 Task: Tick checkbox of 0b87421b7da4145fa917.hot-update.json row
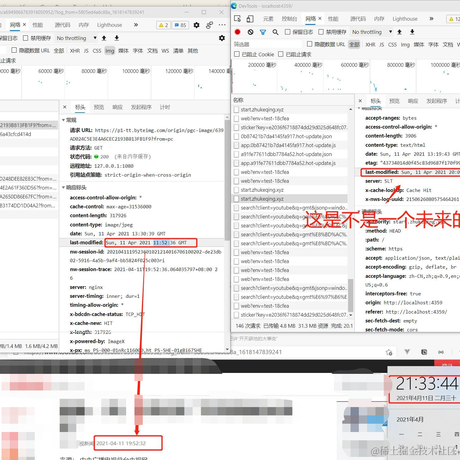tap(237, 136)
